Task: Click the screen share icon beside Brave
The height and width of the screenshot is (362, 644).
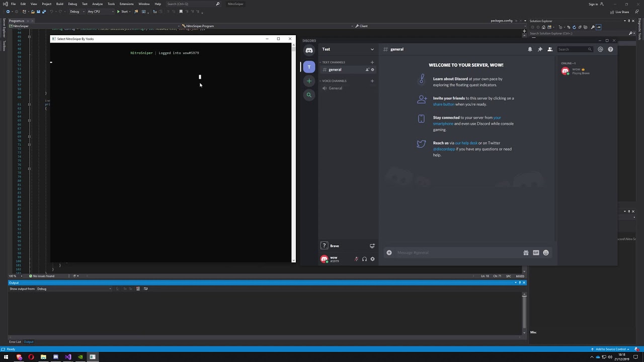Action: tap(372, 246)
